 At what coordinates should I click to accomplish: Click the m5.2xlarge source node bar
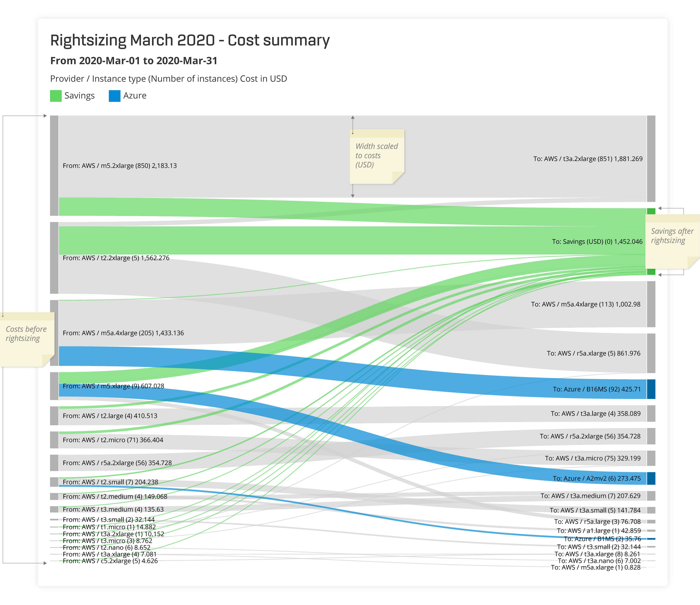(54, 166)
